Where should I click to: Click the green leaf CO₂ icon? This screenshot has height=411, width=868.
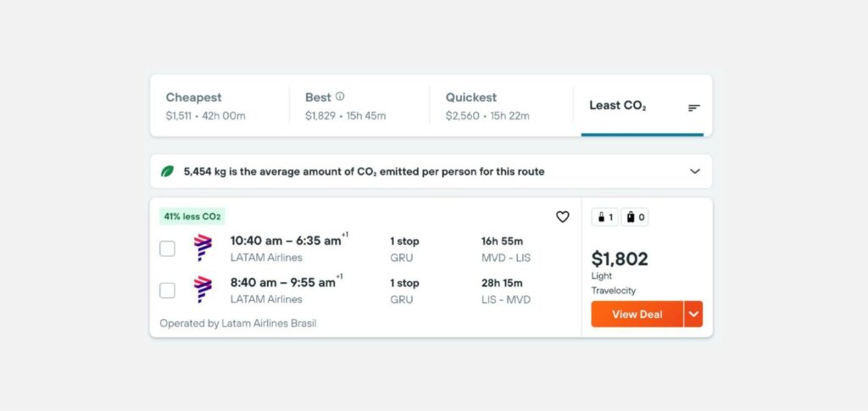pyautogui.click(x=167, y=171)
